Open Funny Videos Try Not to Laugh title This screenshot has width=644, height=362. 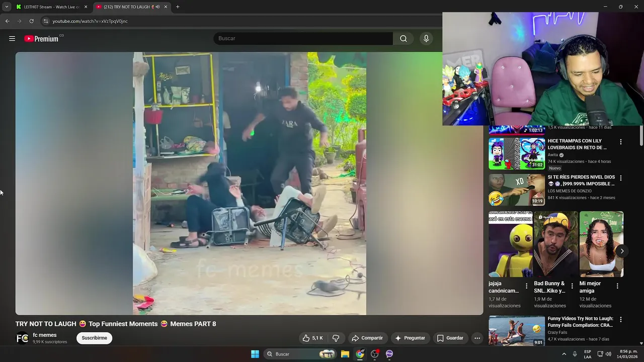[x=580, y=322]
